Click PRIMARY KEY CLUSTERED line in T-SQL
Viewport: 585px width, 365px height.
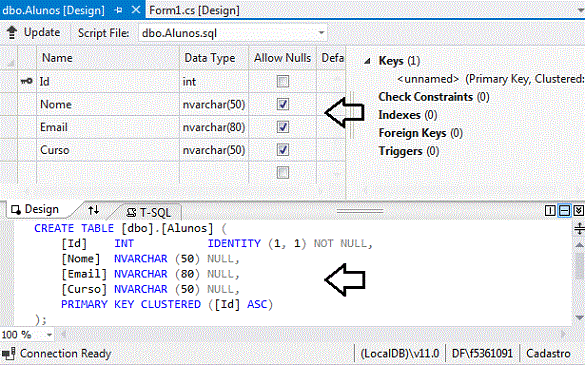point(167,304)
